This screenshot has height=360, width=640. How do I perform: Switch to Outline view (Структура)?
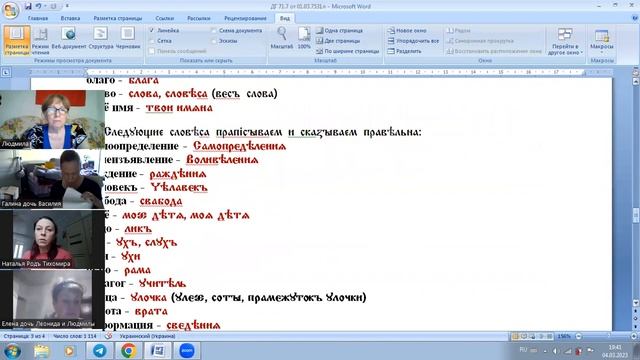pos(101,38)
